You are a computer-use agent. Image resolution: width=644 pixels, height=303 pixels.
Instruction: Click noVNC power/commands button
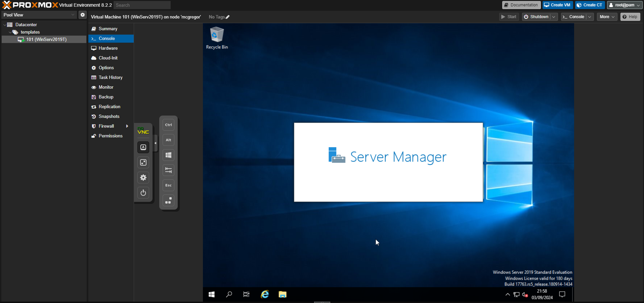click(x=143, y=192)
